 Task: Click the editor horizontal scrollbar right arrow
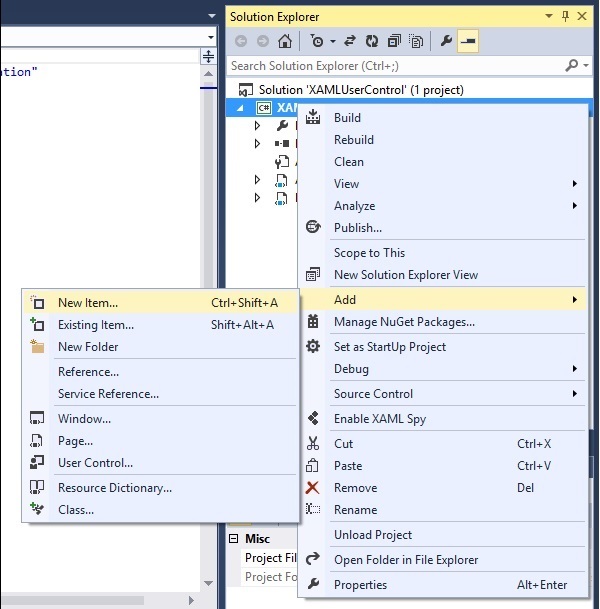point(191,600)
